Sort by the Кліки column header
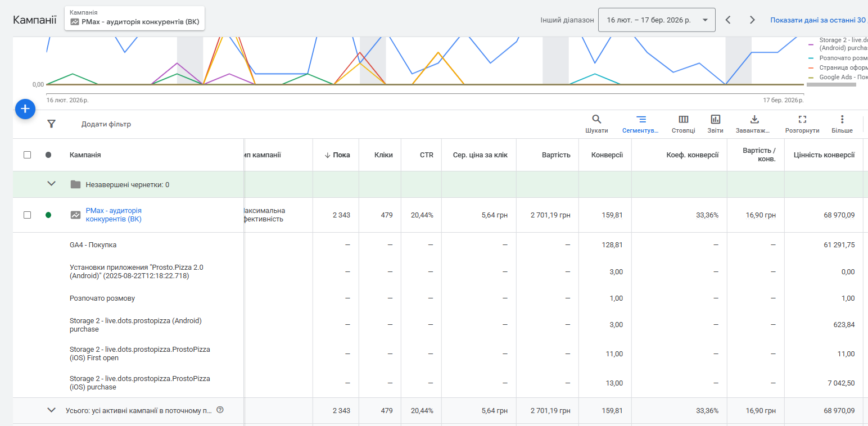The height and width of the screenshot is (426, 868). coord(383,155)
